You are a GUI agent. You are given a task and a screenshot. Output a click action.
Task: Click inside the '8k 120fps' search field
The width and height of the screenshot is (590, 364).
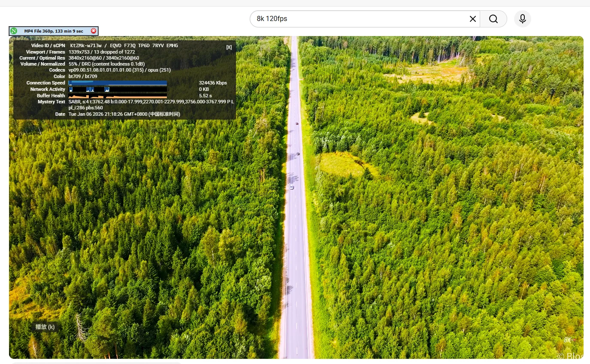click(x=356, y=19)
